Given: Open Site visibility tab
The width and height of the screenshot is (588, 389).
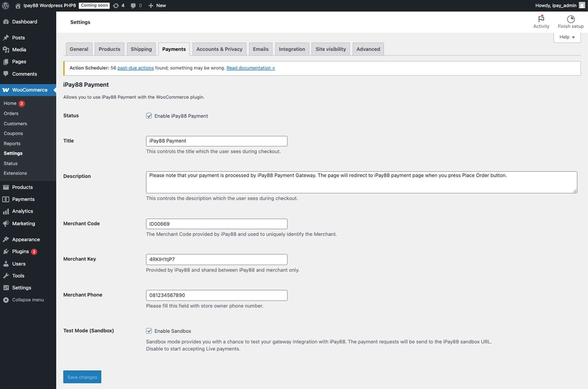Looking at the screenshot, I should (331, 49).
